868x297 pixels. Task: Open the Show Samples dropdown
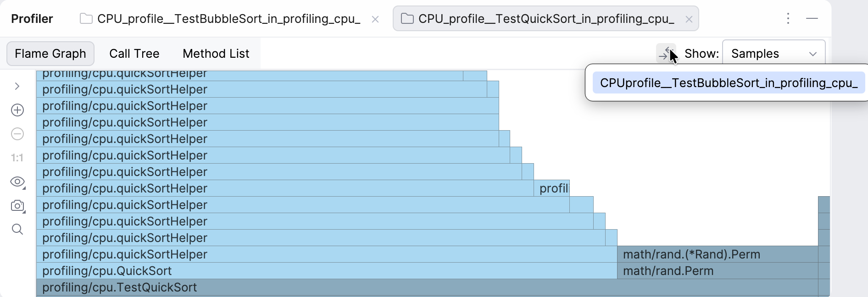point(773,54)
